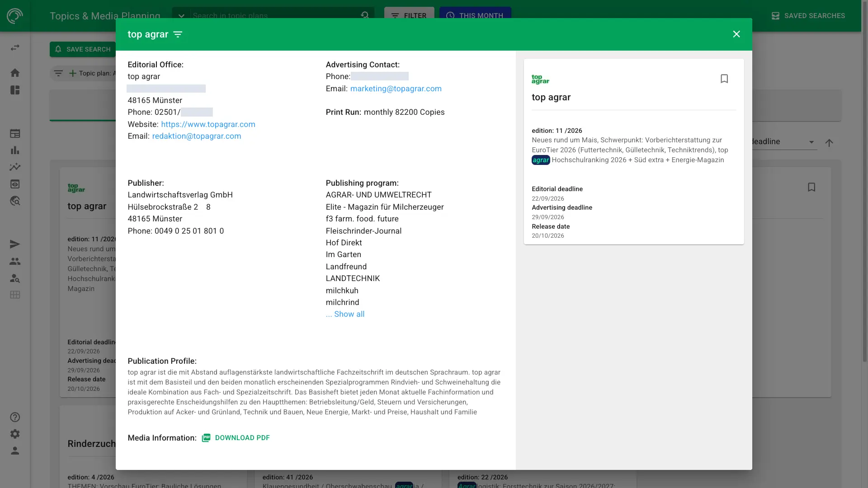
Task: Open the bar chart icon in sidebar
Action: (15, 150)
